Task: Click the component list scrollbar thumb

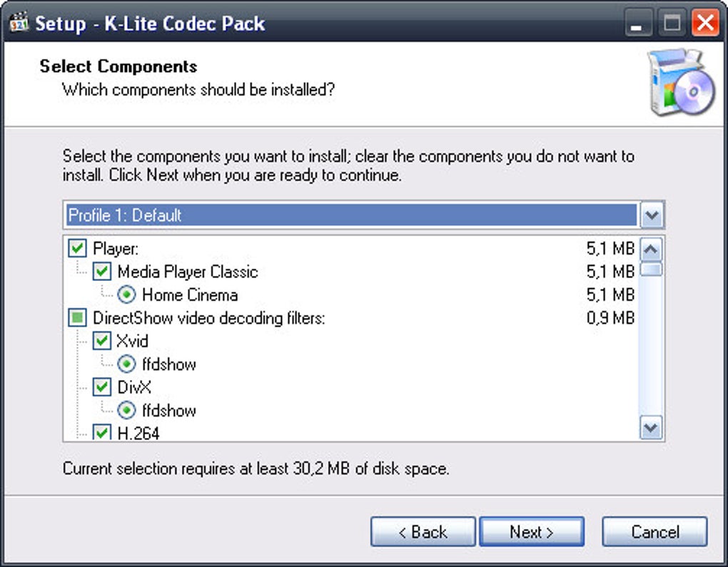Action: [x=652, y=269]
